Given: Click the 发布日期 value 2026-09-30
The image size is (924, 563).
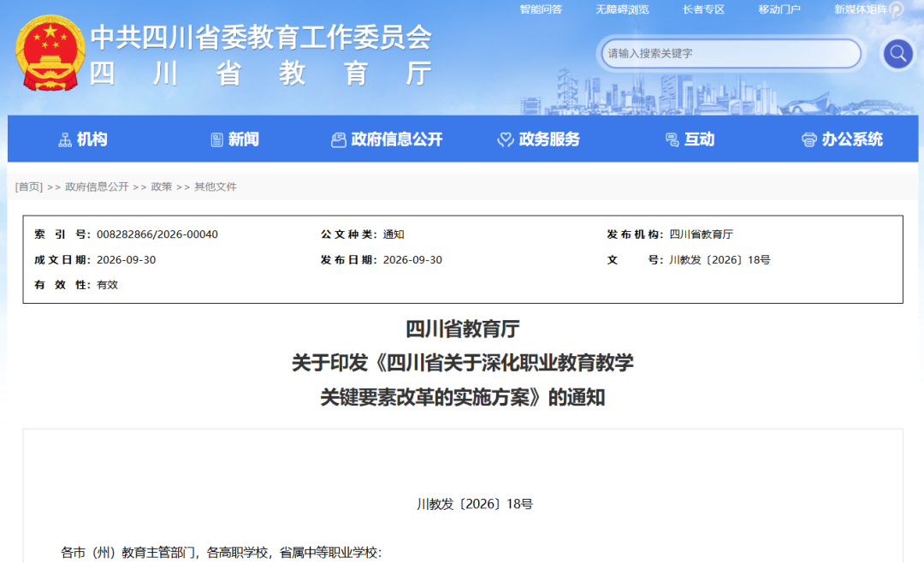Looking at the screenshot, I should click(412, 260).
